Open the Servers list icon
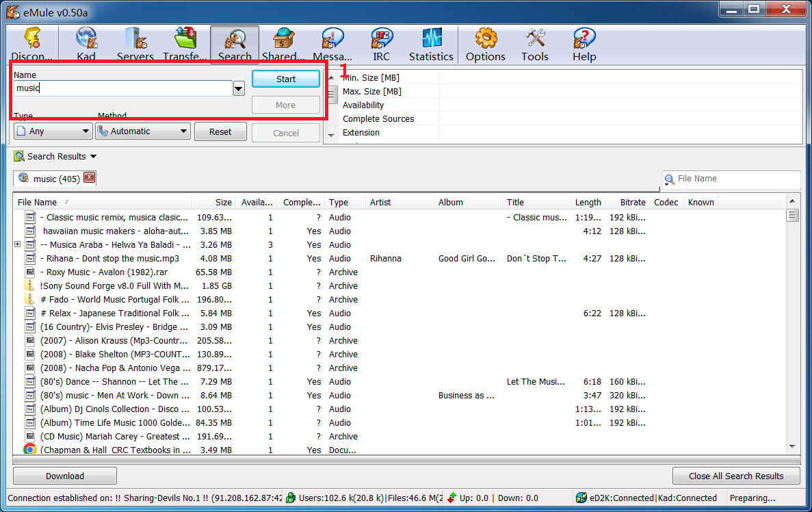Viewport: 812px width, 512px height. [135, 44]
